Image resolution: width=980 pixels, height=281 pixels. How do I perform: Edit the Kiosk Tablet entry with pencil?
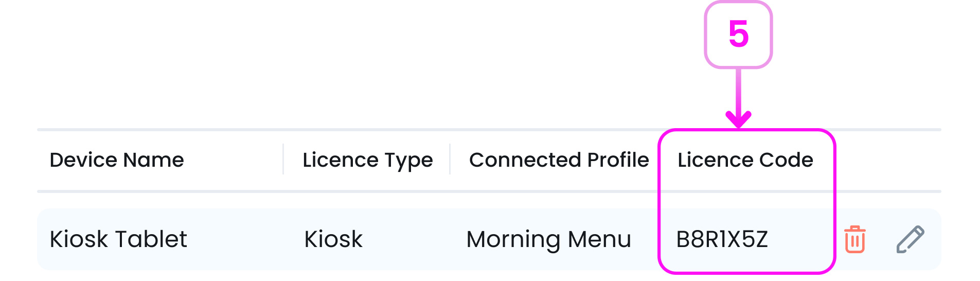pos(910,239)
